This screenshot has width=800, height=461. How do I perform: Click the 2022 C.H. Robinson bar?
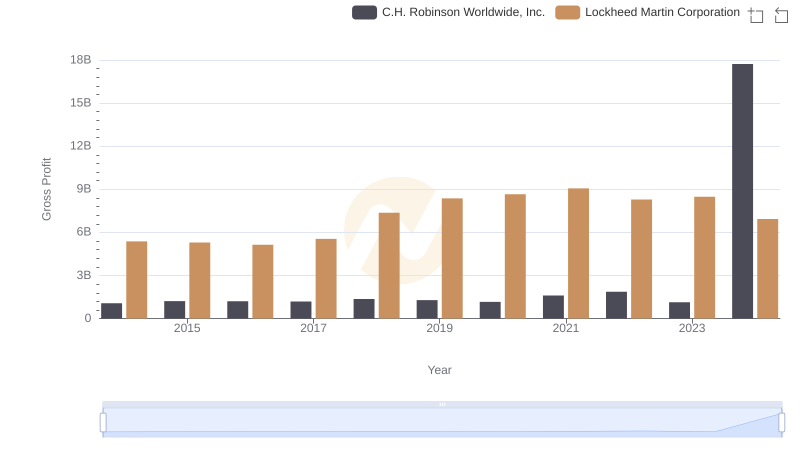pos(616,305)
